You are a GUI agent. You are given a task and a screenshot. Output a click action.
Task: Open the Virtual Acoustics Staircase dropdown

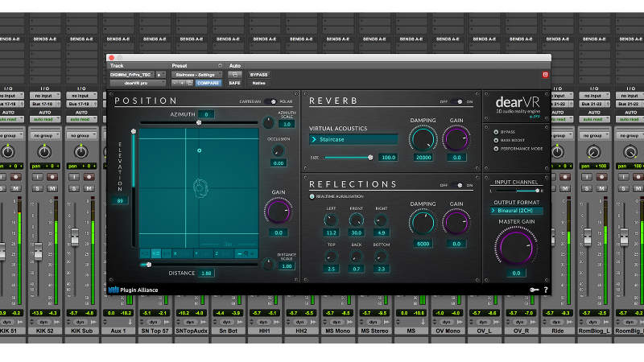point(353,139)
